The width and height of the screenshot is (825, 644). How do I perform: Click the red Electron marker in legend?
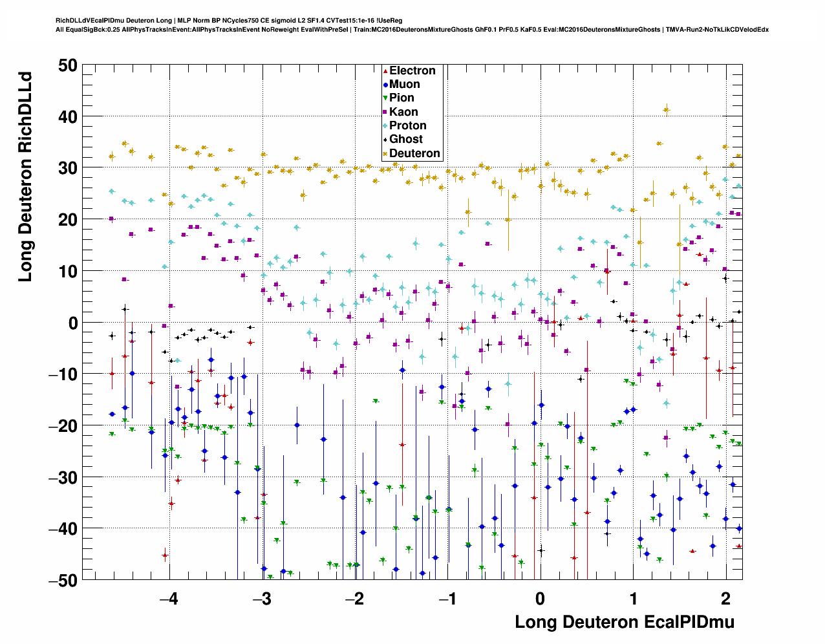click(x=385, y=71)
